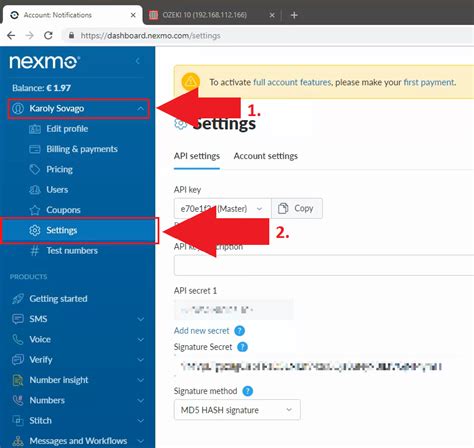474x448 pixels.
Task: Expand the Number insight menu chevron
Action: tap(141, 380)
